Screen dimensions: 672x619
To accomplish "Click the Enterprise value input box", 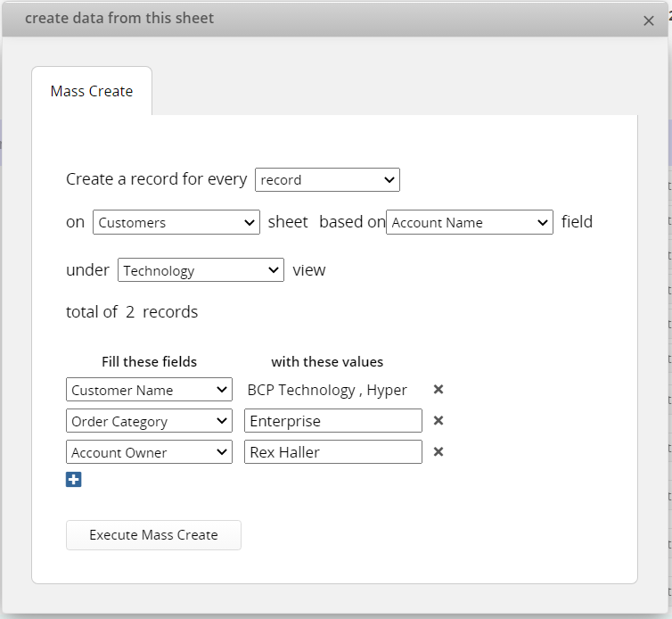I will (333, 421).
